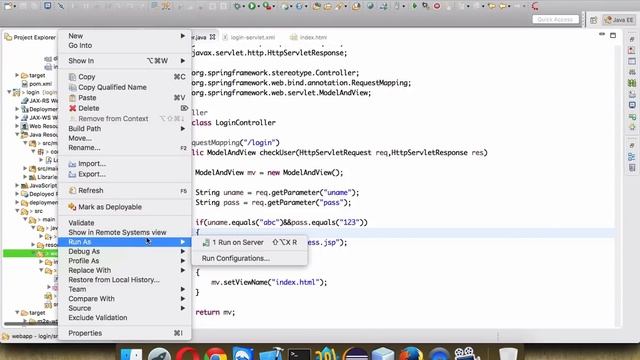Open Google Chrome from the Dock

pyautogui.click(x=216, y=354)
